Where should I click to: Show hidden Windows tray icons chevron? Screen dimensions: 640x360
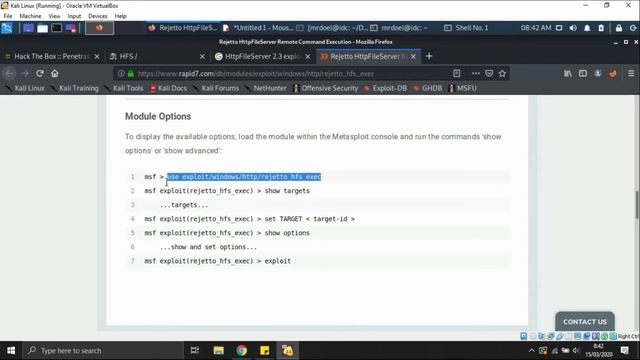pyautogui.click(x=531, y=350)
